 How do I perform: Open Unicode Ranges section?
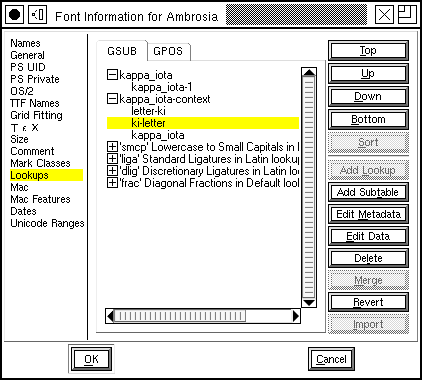(47, 223)
